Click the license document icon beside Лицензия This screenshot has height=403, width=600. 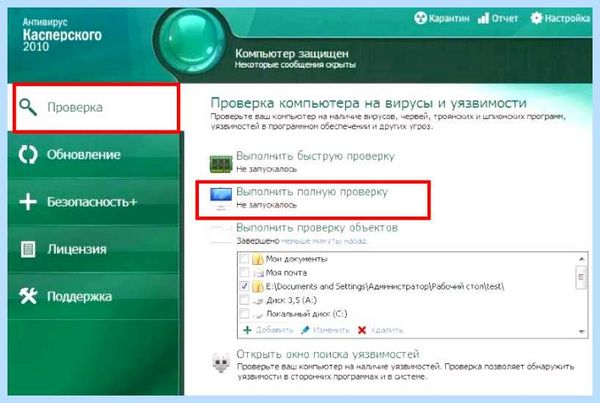(x=28, y=249)
